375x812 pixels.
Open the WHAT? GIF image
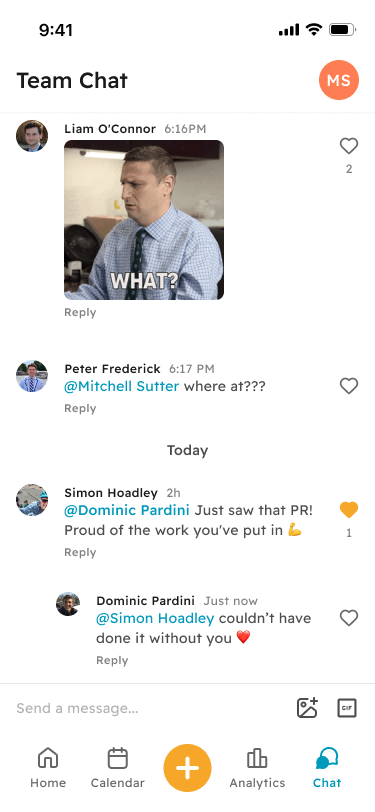[x=144, y=220]
